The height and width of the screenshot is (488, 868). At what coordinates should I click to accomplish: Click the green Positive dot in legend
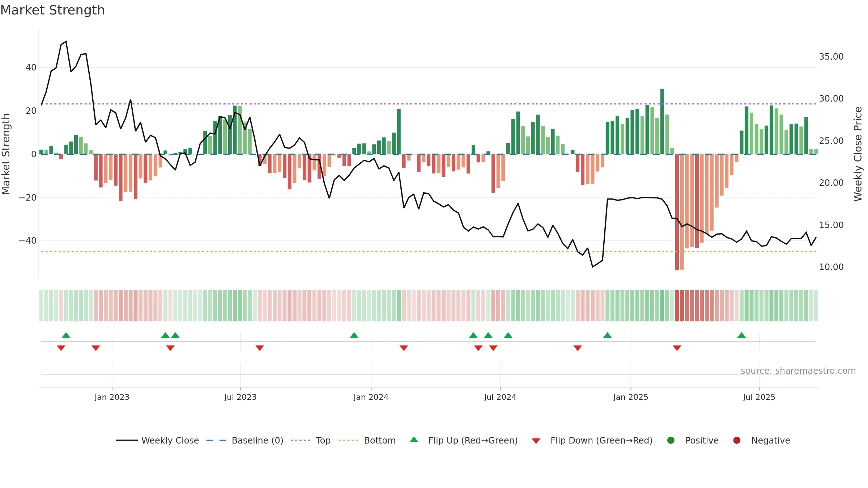671,440
